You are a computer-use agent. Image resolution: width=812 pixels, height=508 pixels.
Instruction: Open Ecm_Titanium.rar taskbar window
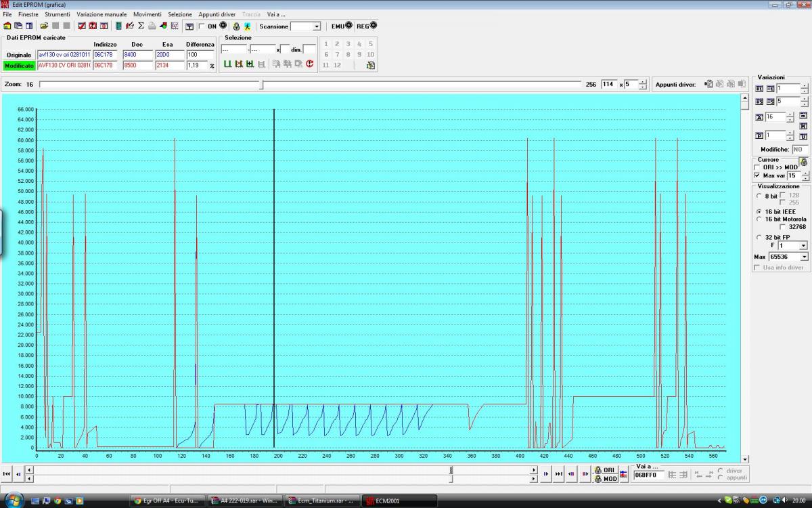[320, 501]
